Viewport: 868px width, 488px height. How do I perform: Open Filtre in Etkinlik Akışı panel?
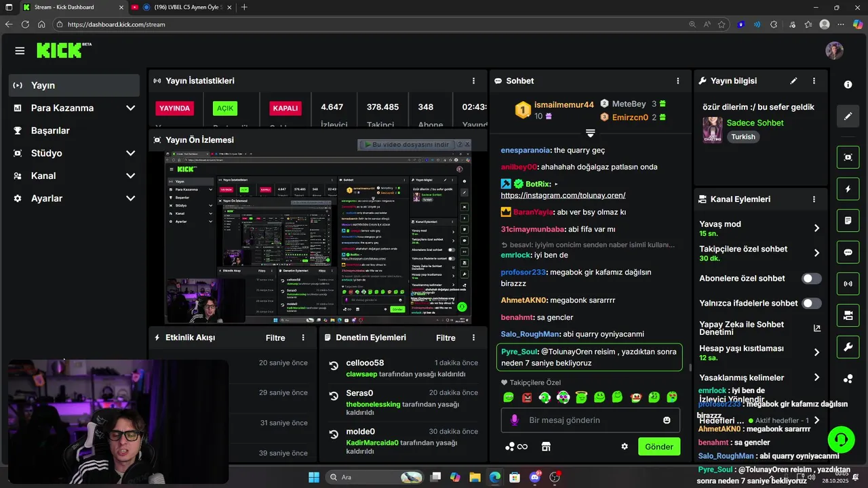275,338
